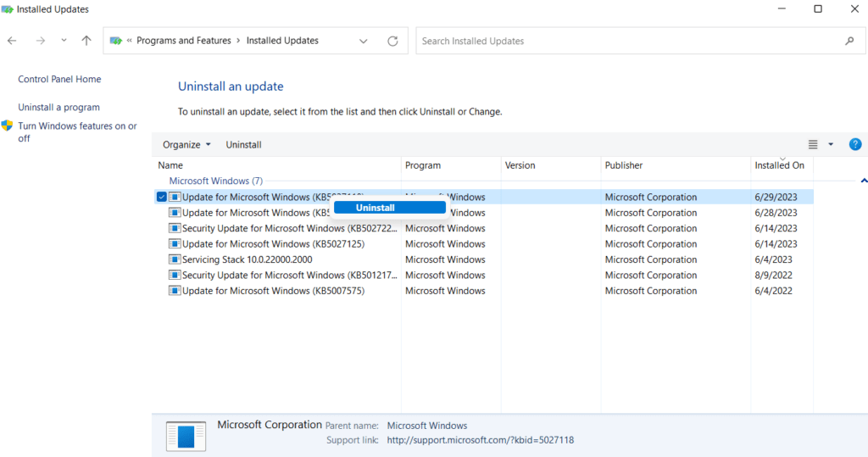Refresh the Installed Updates list
The height and width of the screenshot is (457, 868).
click(392, 41)
